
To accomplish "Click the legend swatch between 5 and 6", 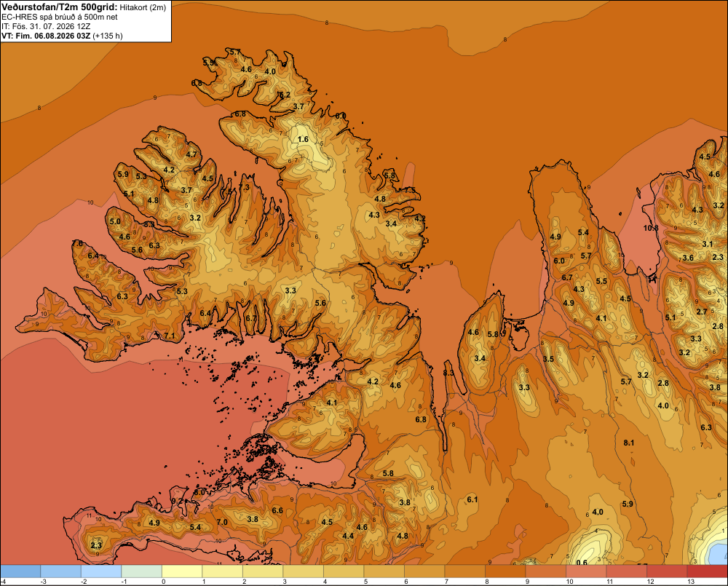I will click(384, 571).
